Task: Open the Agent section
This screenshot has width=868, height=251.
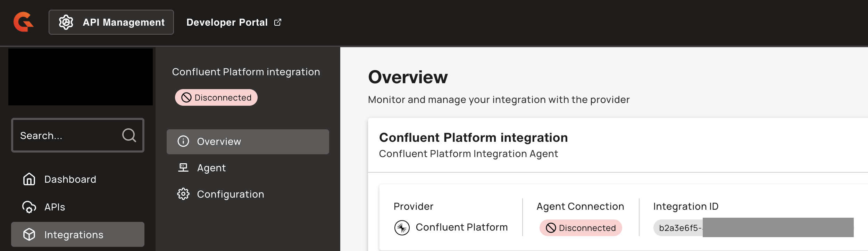Action: pyautogui.click(x=211, y=168)
